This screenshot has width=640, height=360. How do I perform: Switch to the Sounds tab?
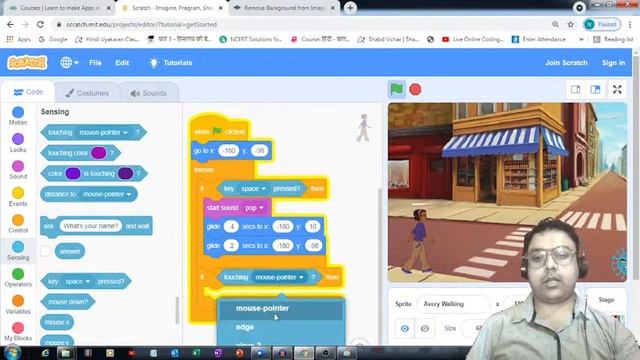[x=149, y=93]
